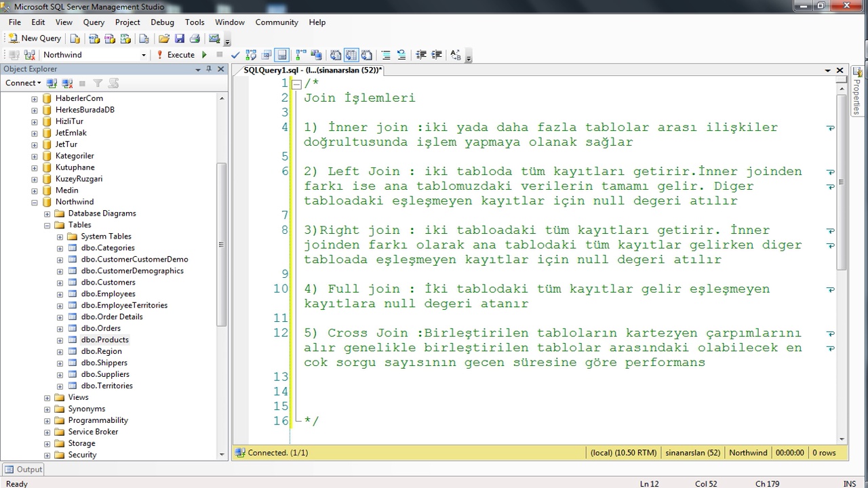Uncomment the selected lines
Image resolution: width=868 pixels, height=488 pixels.
click(x=401, y=55)
